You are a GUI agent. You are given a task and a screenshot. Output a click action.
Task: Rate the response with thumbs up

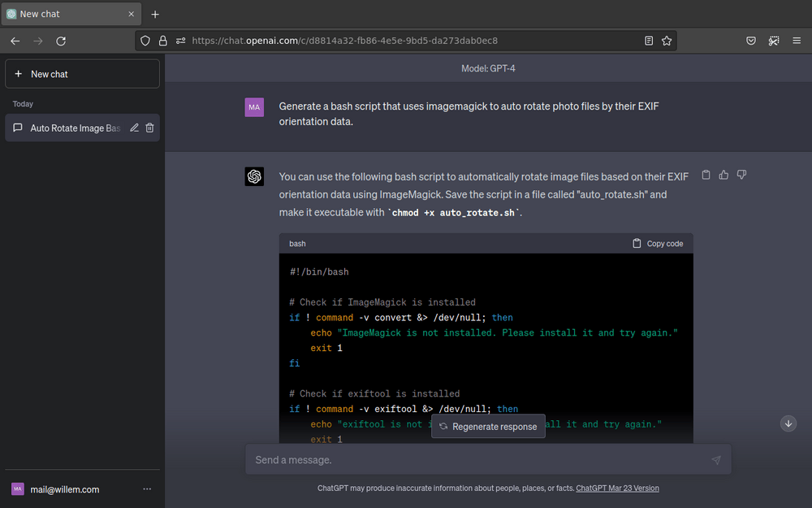pyautogui.click(x=723, y=174)
